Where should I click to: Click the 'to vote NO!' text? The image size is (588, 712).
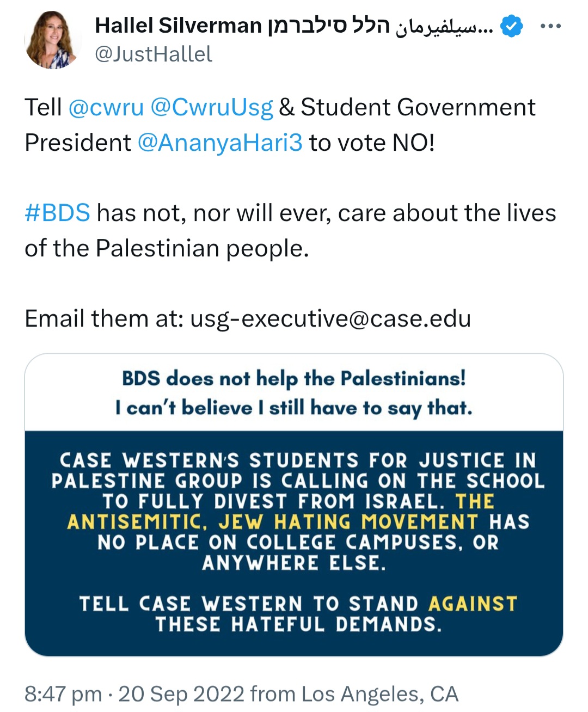click(x=372, y=143)
